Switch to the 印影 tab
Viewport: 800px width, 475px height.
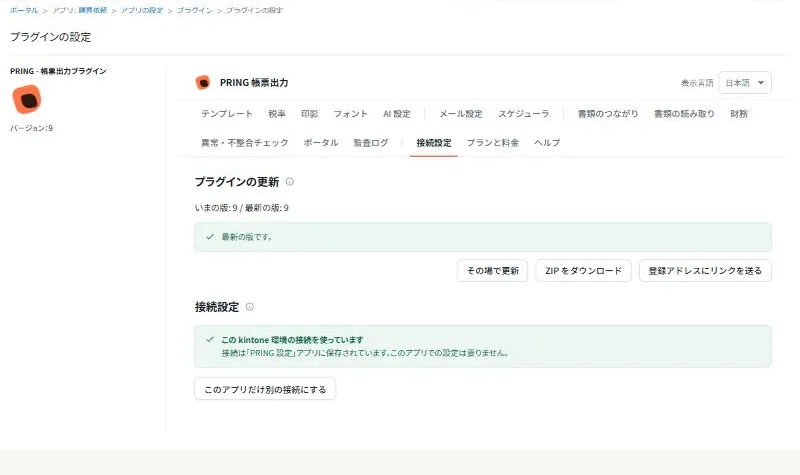[x=309, y=114]
